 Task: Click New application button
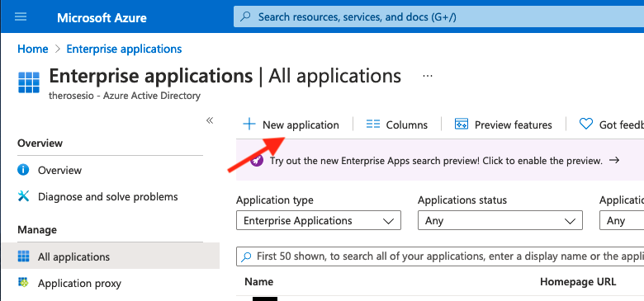(x=291, y=125)
